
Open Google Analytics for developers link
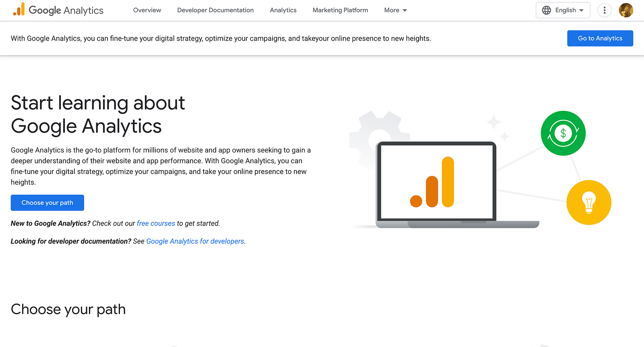[195, 241]
